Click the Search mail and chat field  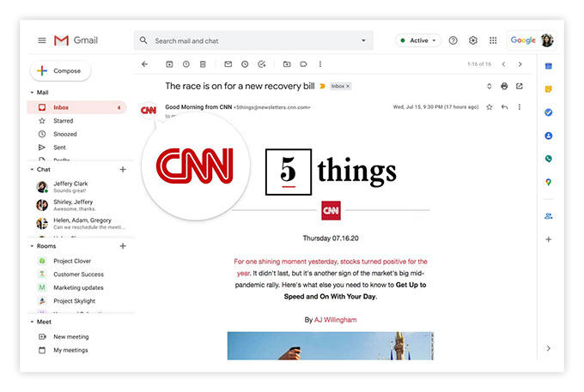click(253, 40)
